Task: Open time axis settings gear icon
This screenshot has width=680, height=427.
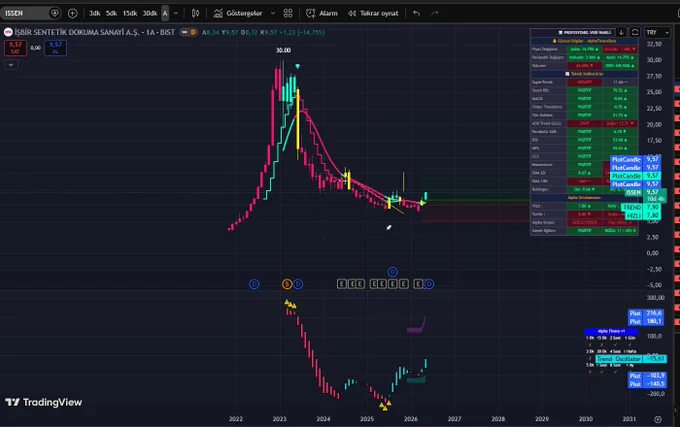Action: click(x=658, y=419)
